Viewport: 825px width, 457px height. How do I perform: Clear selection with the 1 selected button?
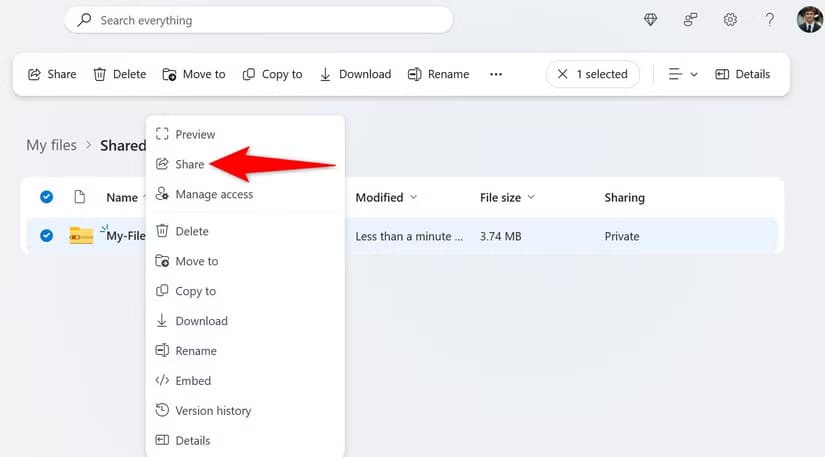coord(592,74)
